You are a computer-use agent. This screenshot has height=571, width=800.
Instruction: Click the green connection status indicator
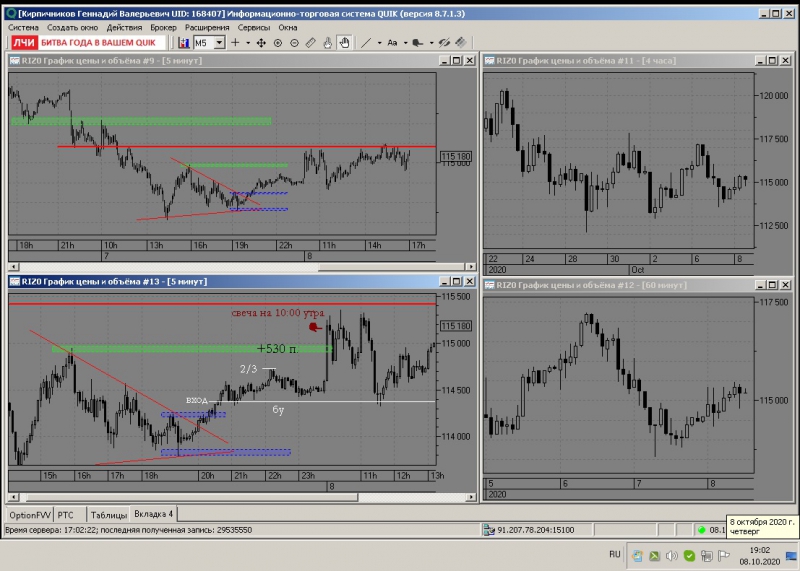(x=702, y=530)
